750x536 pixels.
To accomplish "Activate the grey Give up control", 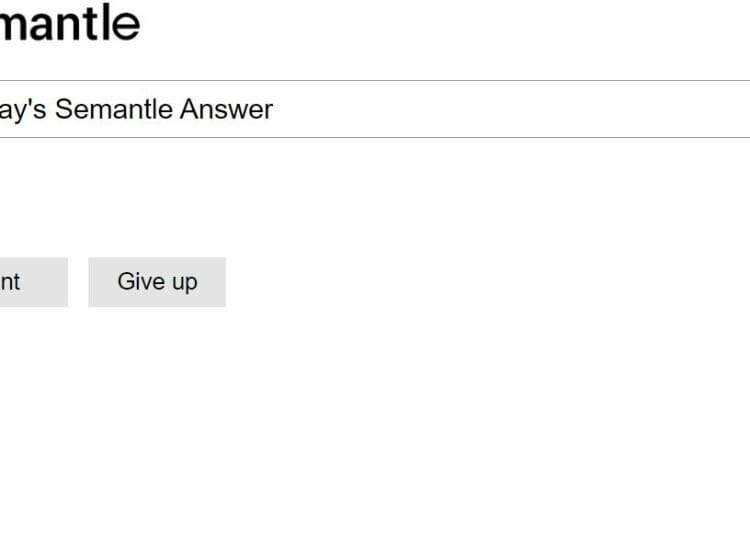I will pos(157,282).
